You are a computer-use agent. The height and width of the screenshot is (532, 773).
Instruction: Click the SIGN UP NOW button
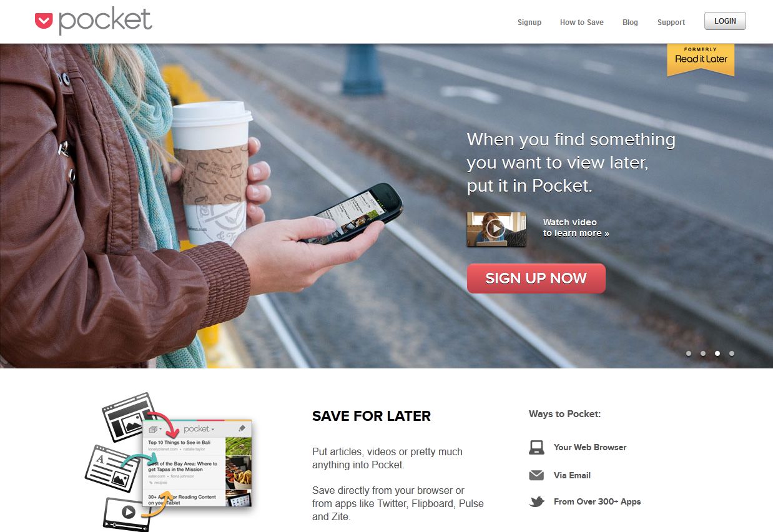[x=536, y=278]
